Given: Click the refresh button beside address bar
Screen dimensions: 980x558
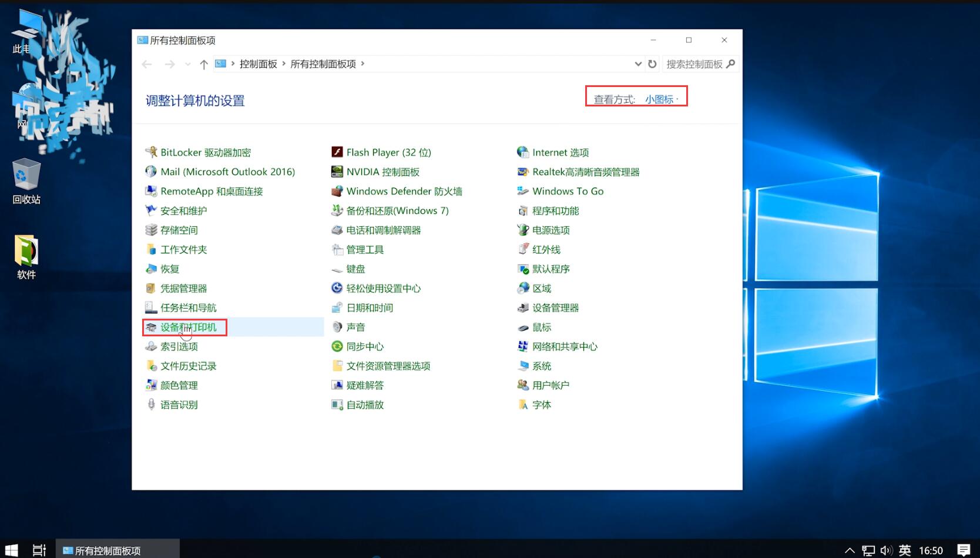Looking at the screenshot, I should coord(652,64).
